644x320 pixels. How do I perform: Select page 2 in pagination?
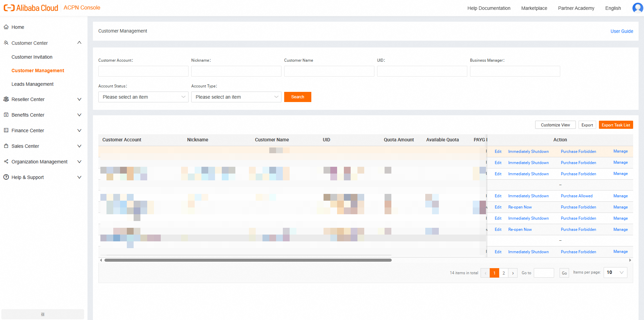point(504,273)
